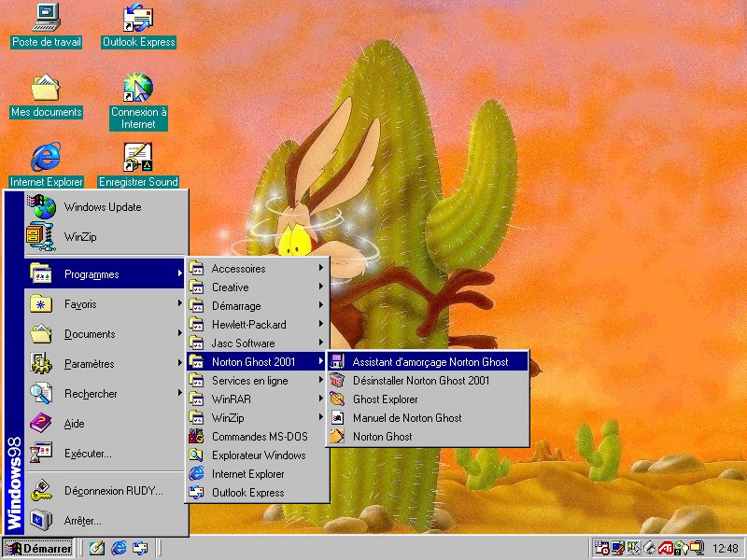The image size is (747, 560).
Task: Launch Norton Ghost program entry
Action: pyautogui.click(x=428, y=436)
